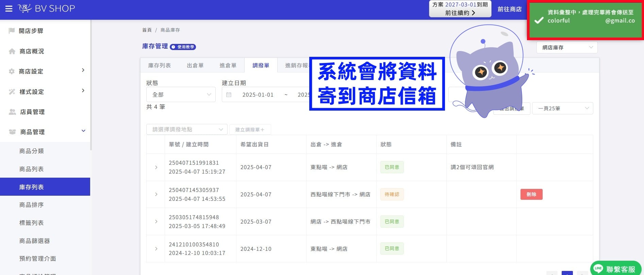Open the 狀態 全部 dropdown
The height and width of the screenshot is (275, 644).
[x=181, y=95]
